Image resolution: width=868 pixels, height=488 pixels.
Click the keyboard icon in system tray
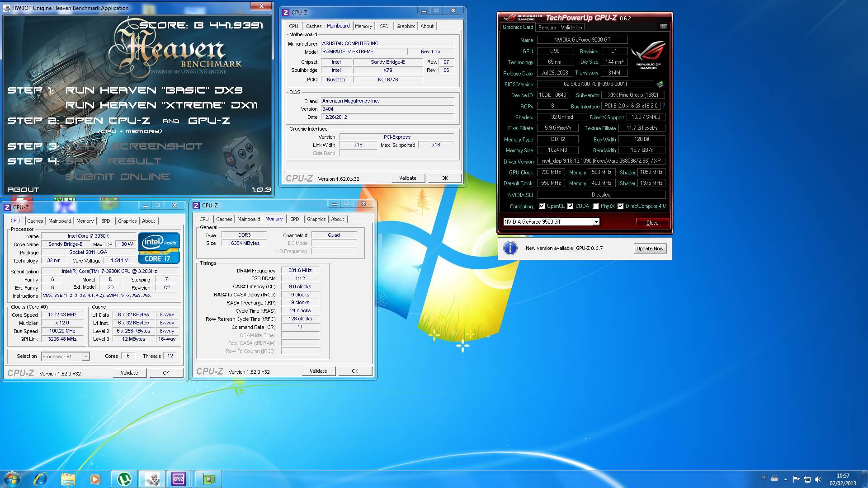pos(774,479)
